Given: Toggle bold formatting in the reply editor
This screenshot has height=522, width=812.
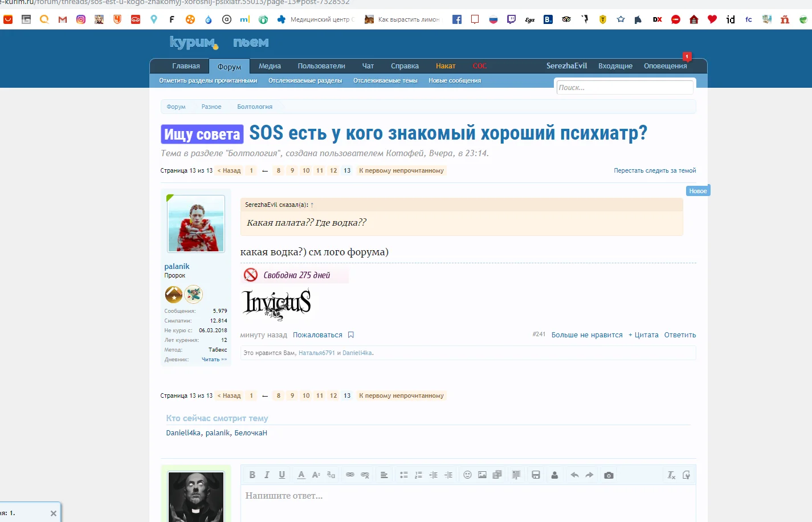Looking at the screenshot, I should [x=252, y=474].
